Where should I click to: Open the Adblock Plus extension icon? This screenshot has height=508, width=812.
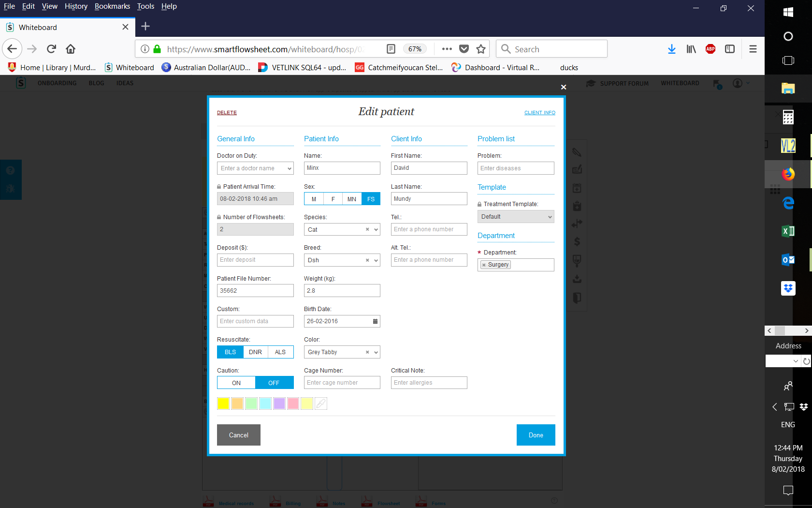[x=710, y=49]
